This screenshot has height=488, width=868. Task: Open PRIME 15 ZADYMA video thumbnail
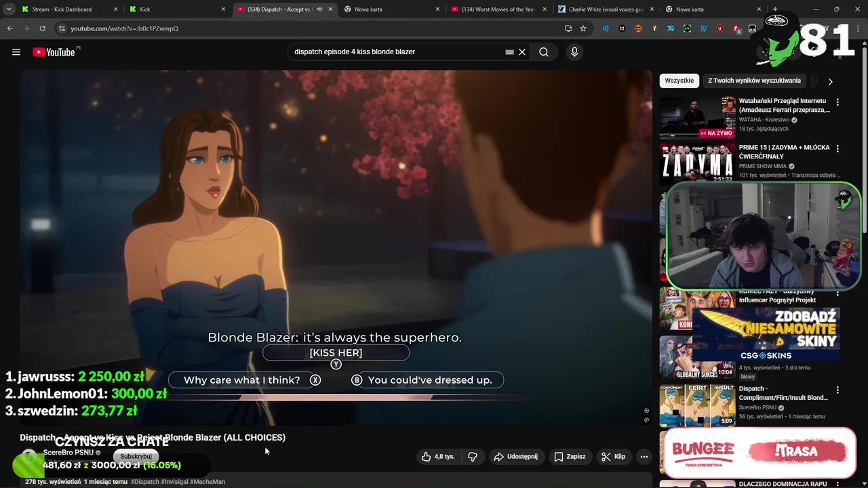pyautogui.click(x=697, y=163)
